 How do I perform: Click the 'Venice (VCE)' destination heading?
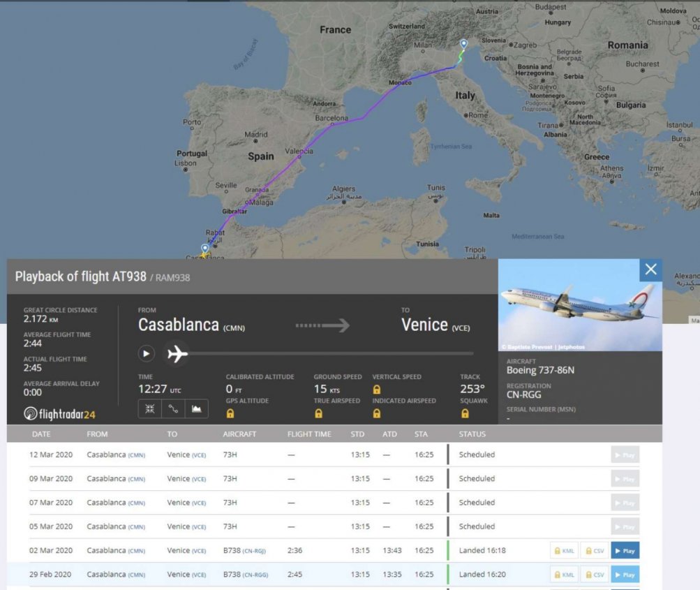tap(435, 325)
